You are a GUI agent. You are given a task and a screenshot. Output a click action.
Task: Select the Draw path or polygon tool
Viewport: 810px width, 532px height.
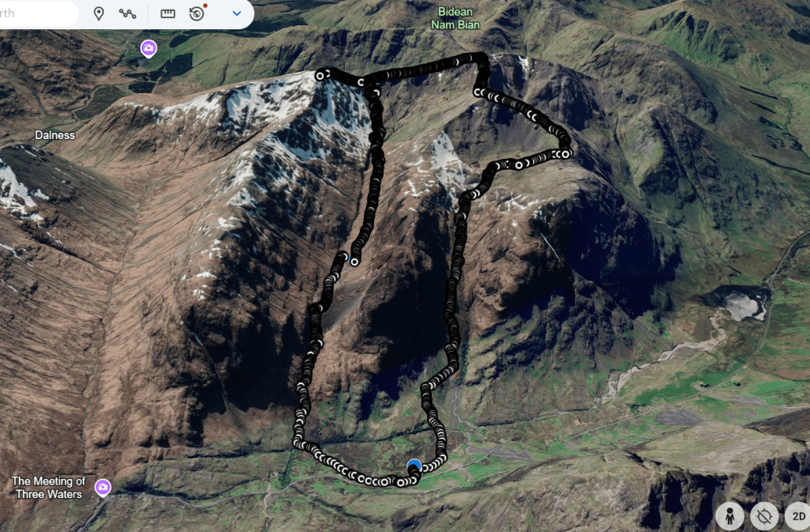coord(127,13)
